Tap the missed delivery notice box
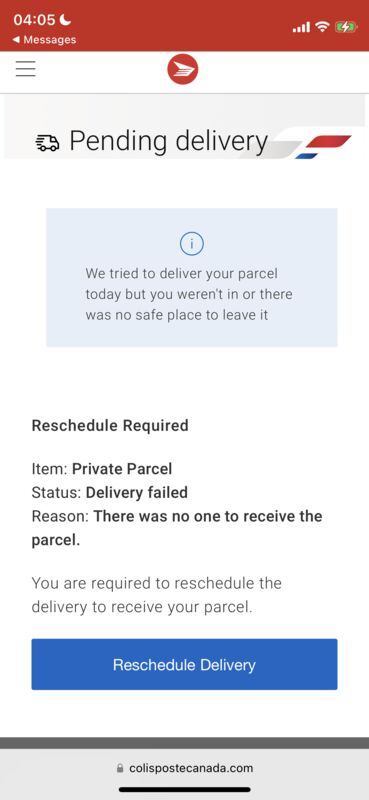Image resolution: width=369 pixels, height=800 pixels. tap(192, 278)
